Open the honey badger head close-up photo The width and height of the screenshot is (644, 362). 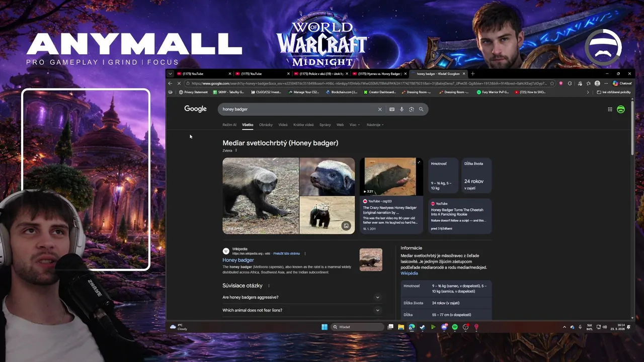[x=327, y=176]
